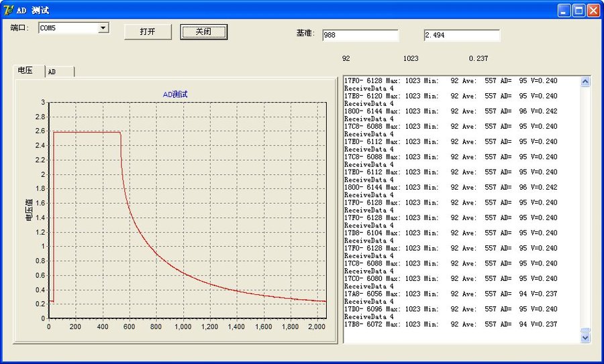This screenshot has width=604, height=364.
Task: Expand the COM5 port dropdown arrow
Action: pos(103,28)
